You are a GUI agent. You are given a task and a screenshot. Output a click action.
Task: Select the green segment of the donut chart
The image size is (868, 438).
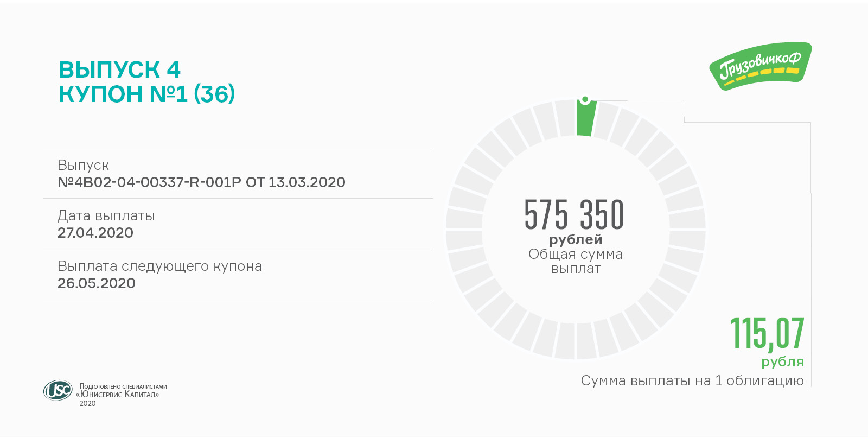tap(585, 119)
